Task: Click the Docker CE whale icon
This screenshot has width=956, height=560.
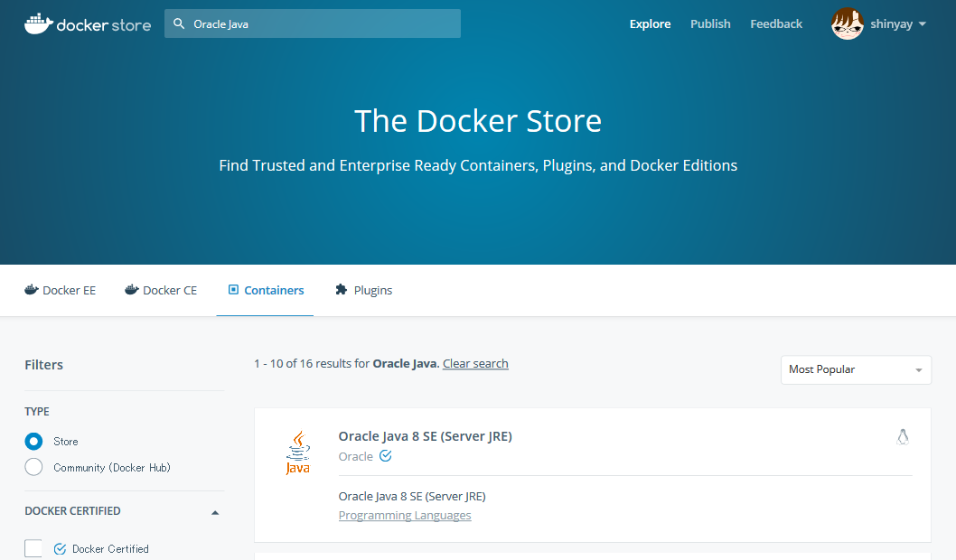Action: click(x=132, y=289)
